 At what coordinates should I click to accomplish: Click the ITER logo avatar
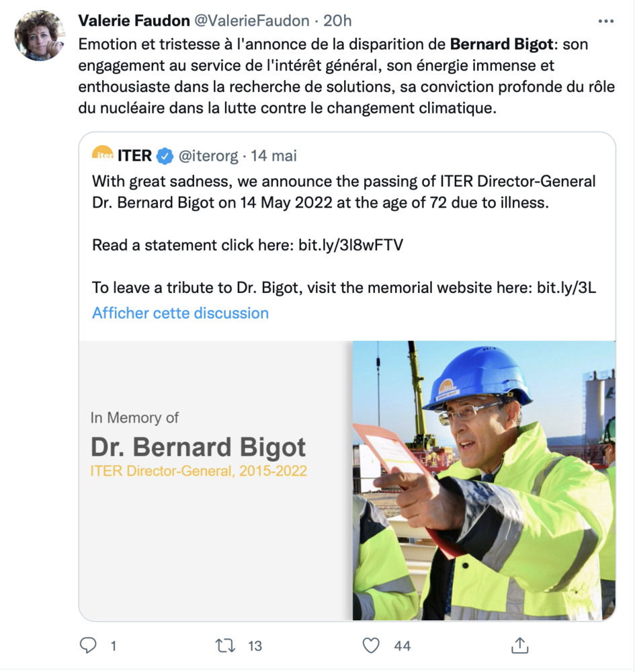(102, 156)
